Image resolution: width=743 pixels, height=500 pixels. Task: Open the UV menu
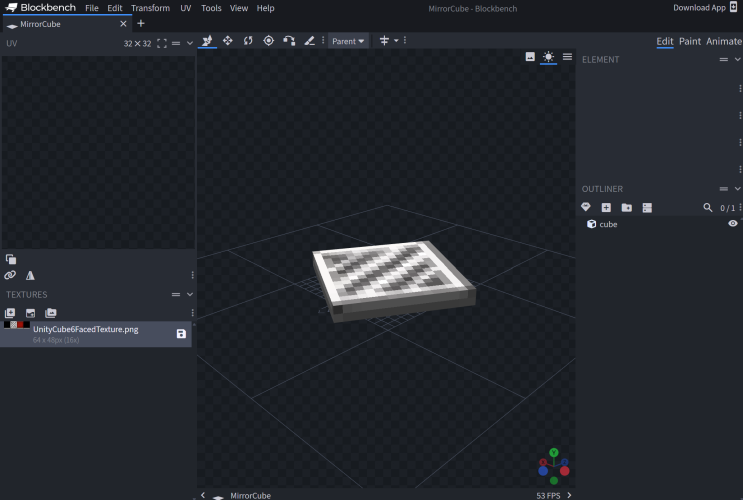[186, 8]
